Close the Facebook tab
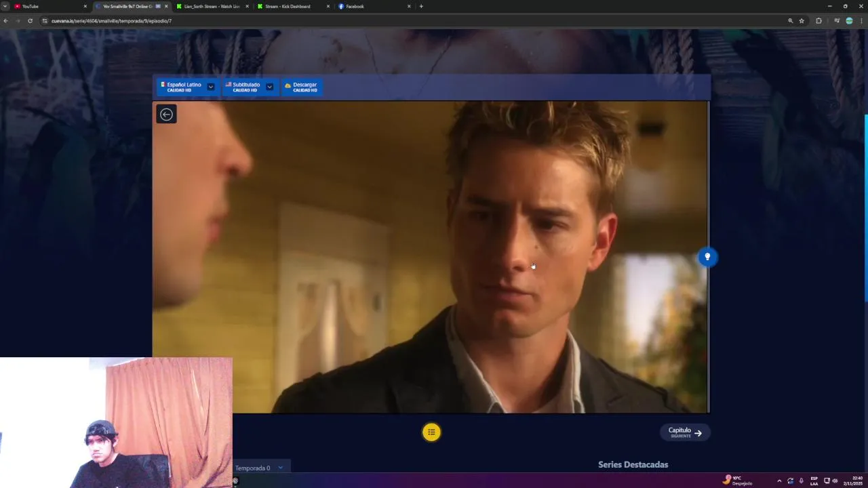 [409, 6]
